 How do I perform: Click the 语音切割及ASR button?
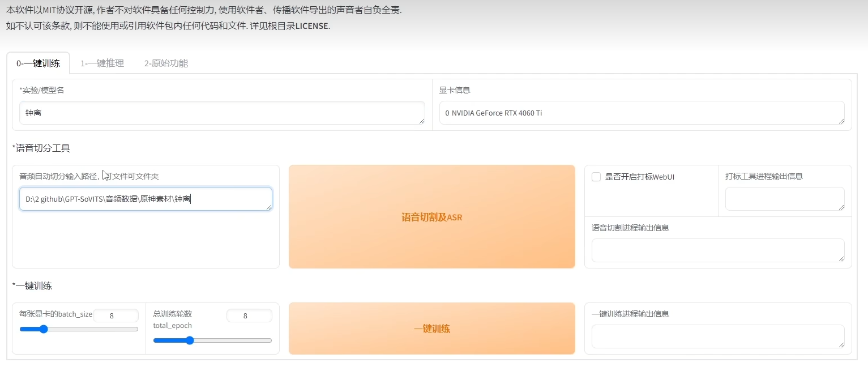pyautogui.click(x=431, y=217)
